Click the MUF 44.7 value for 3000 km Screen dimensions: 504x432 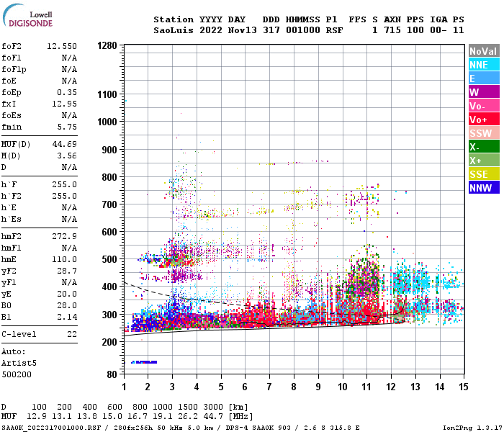pyautogui.click(x=213, y=417)
